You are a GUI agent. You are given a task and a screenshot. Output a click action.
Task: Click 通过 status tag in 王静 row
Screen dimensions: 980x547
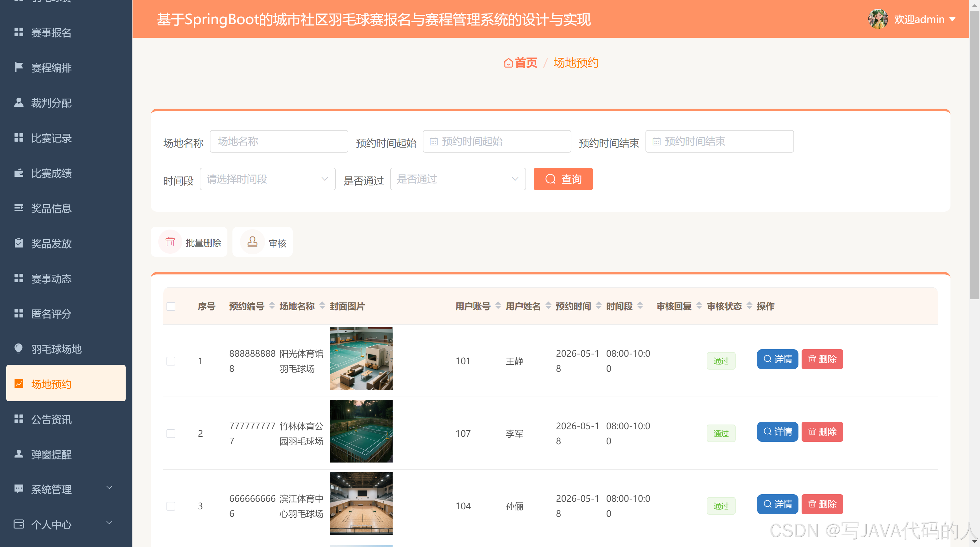point(721,361)
